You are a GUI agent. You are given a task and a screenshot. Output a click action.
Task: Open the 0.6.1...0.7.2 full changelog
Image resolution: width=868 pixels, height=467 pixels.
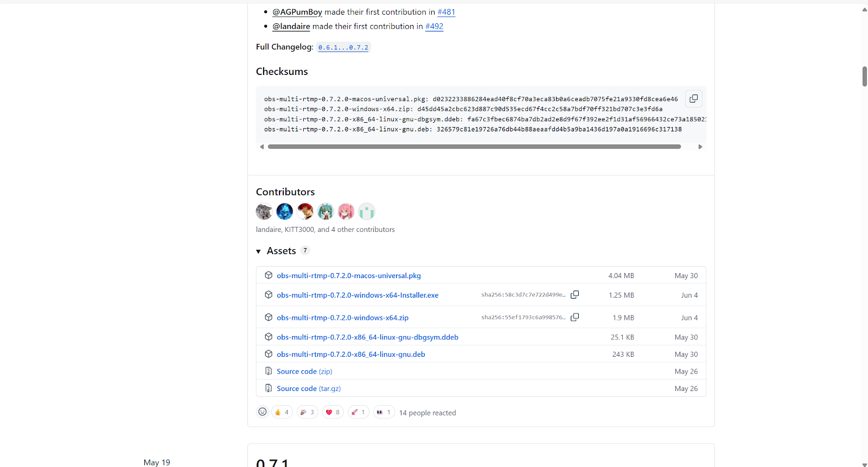tap(343, 48)
